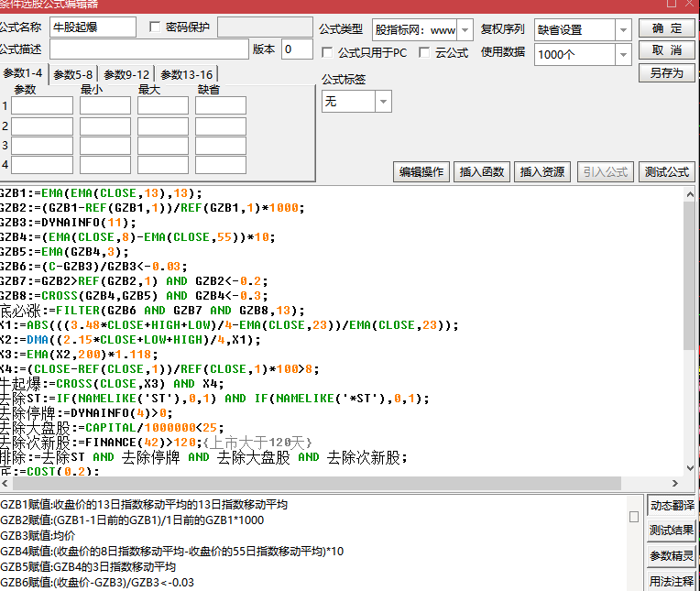Click the horizontal scroll-left arrow
The image size is (700, 591).
(5, 483)
